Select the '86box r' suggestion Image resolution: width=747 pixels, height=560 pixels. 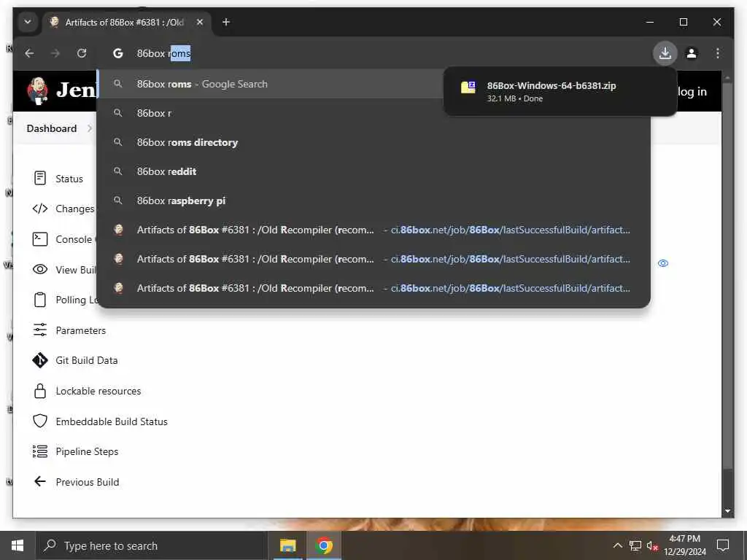point(270,113)
